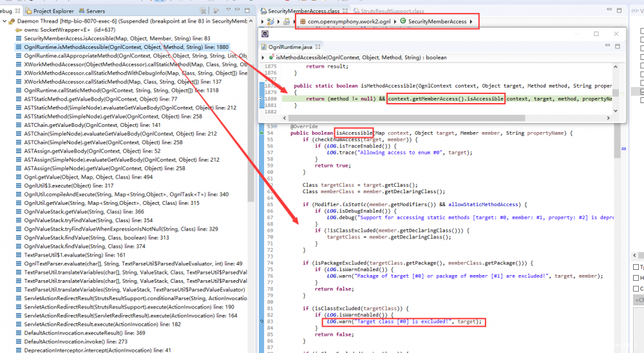This screenshot has height=353, width=644.
Task: Select the OgnlRuntime.callAppropriateMethod stack frame
Action: click(135, 55)
